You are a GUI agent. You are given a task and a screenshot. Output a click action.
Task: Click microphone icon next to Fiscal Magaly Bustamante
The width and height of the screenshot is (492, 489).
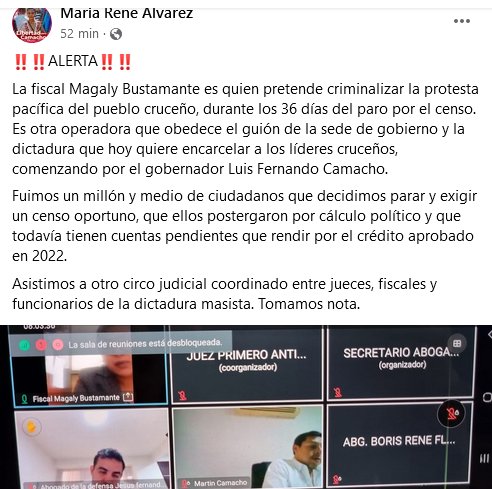point(24,399)
